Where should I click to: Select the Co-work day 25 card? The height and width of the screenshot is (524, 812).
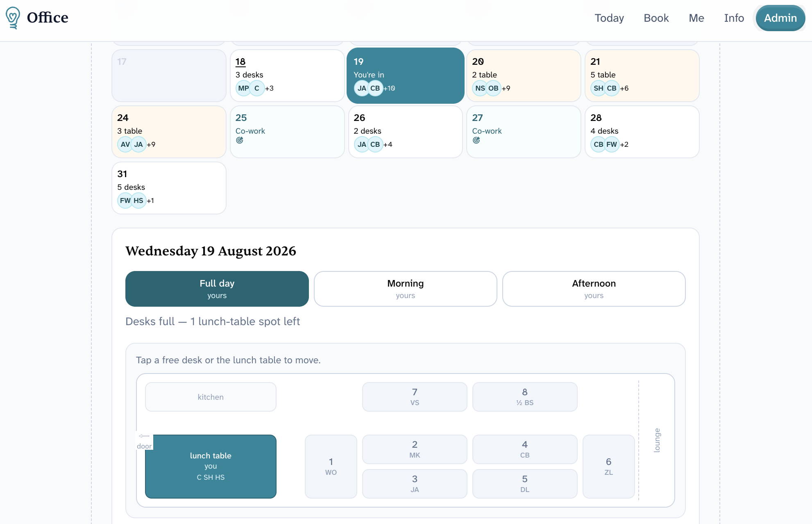(x=287, y=132)
